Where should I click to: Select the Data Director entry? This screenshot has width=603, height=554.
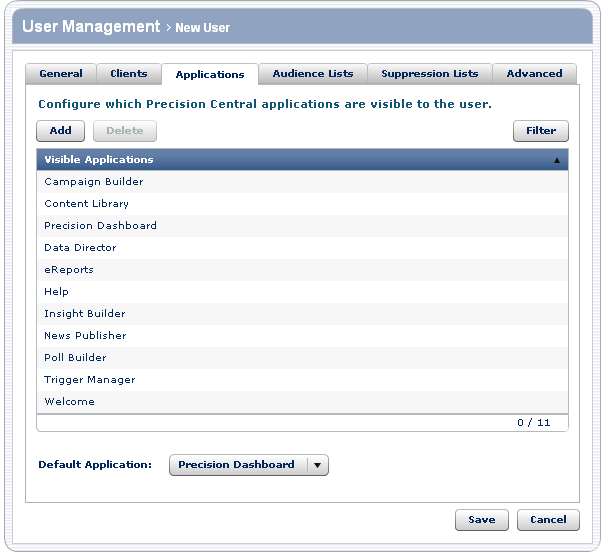(x=80, y=248)
